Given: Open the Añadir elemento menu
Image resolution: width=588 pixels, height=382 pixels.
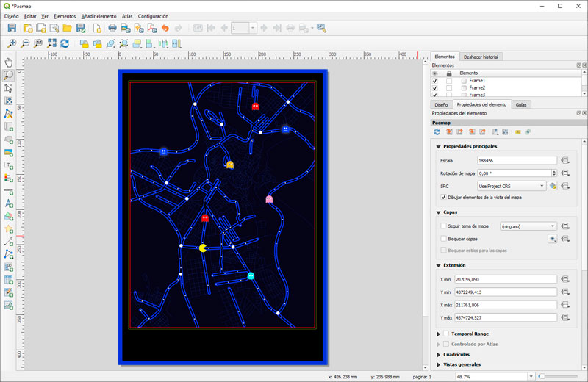Looking at the screenshot, I should [x=99, y=16].
